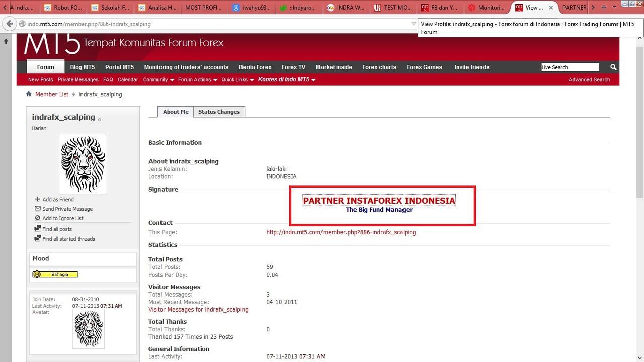Switch to the Monitori... browser tab
Screen dimensions: 644x362
(x=487, y=8)
